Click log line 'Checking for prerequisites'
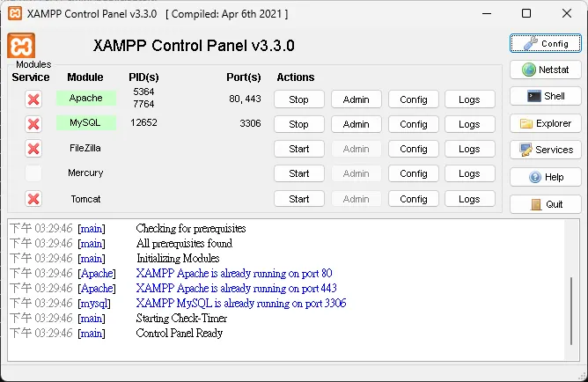The width and height of the screenshot is (588, 382). [x=191, y=228]
